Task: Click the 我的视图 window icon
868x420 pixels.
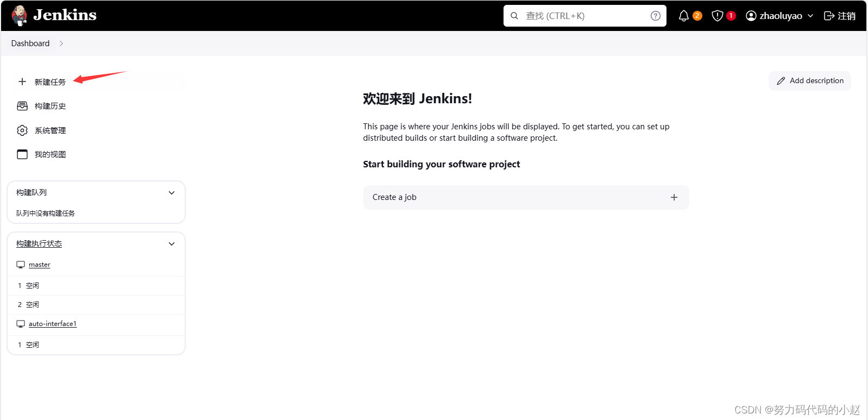Action: click(22, 154)
